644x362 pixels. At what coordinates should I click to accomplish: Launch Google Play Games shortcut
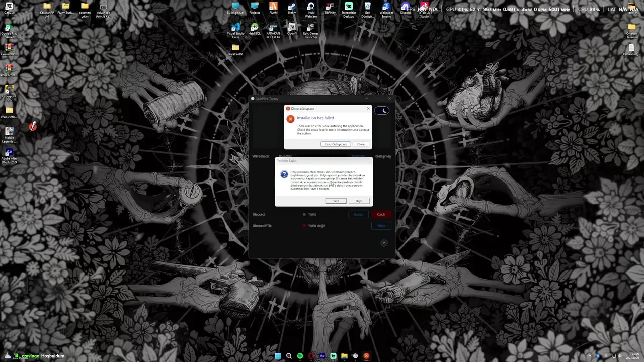click(9, 31)
